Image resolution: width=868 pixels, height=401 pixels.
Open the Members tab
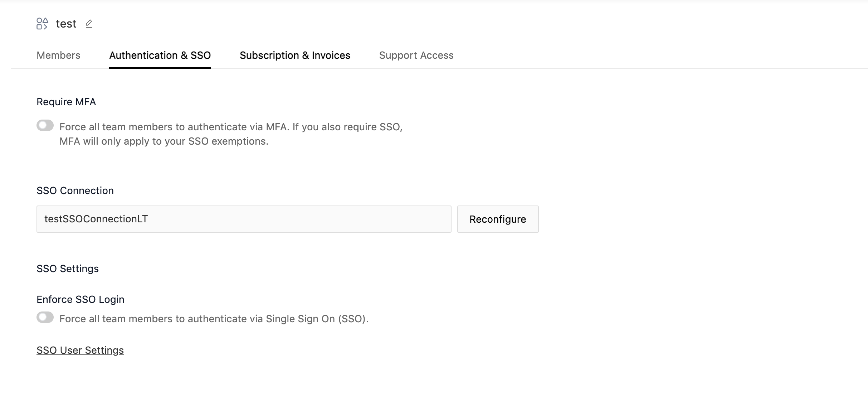coord(58,55)
